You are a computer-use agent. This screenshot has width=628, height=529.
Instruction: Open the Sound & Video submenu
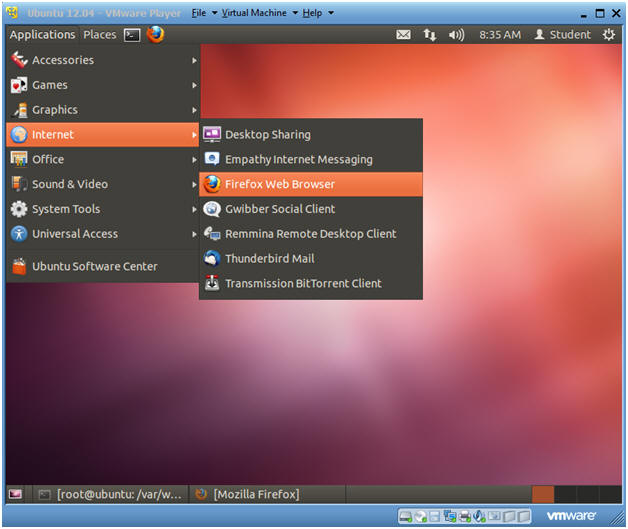[x=103, y=184]
